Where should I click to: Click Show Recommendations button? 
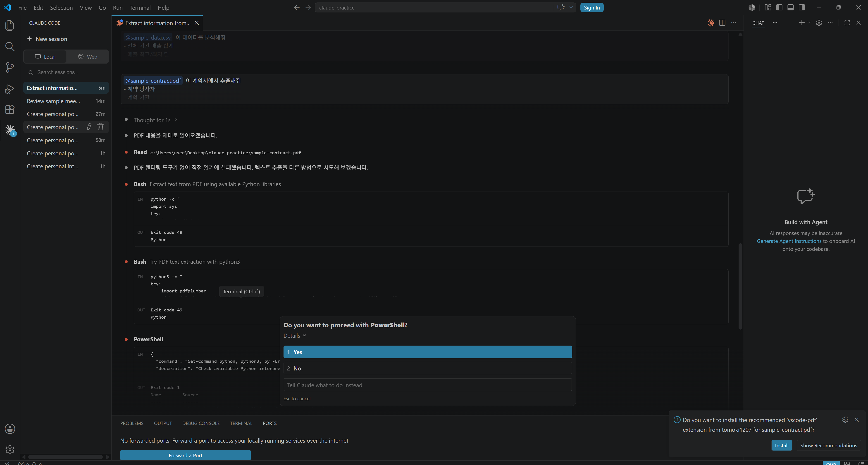829,446
